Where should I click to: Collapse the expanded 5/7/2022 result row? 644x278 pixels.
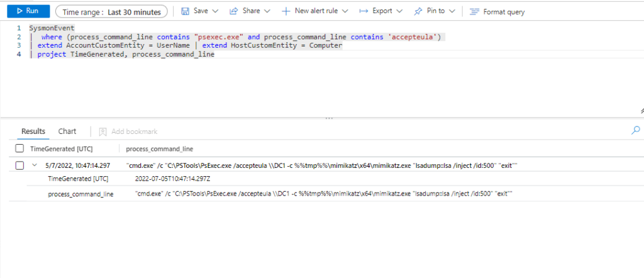tap(34, 165)
